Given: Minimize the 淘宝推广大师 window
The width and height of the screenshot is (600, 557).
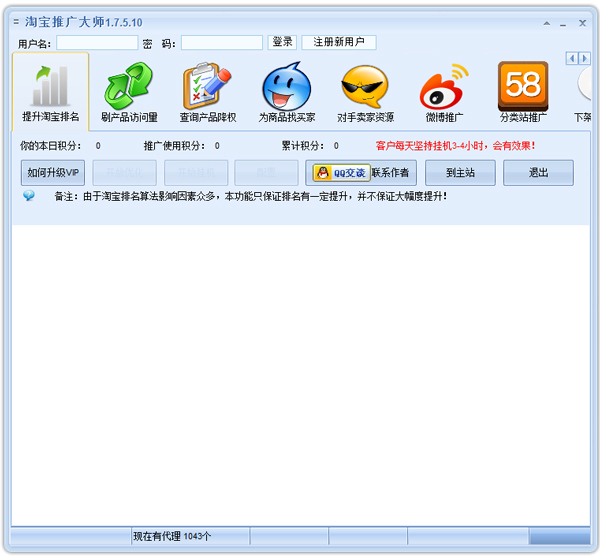Looking at the screenshot, I should pos(563,25).
